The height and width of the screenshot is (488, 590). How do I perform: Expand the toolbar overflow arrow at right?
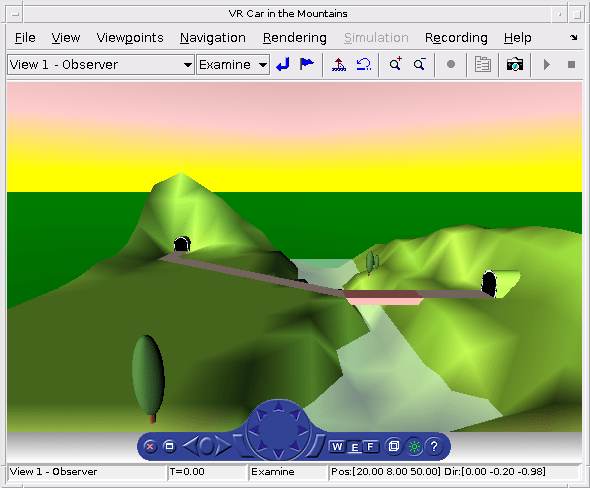tap(573, 37)
